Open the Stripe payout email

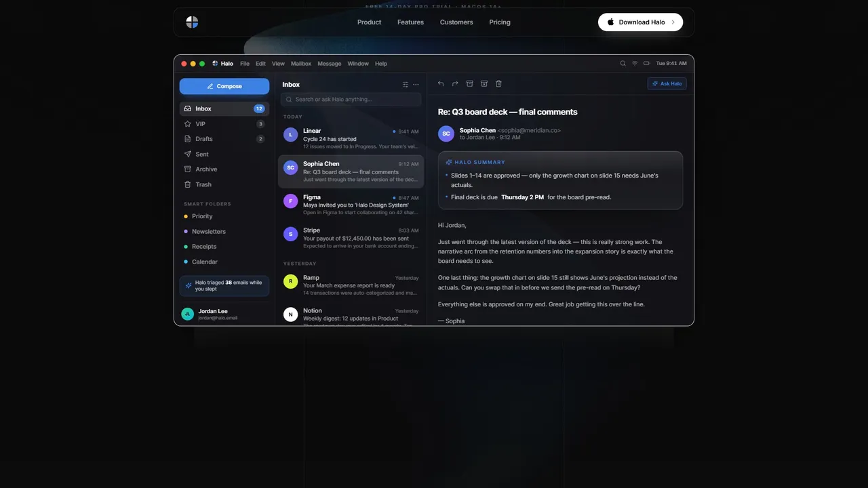click(351, 238)
